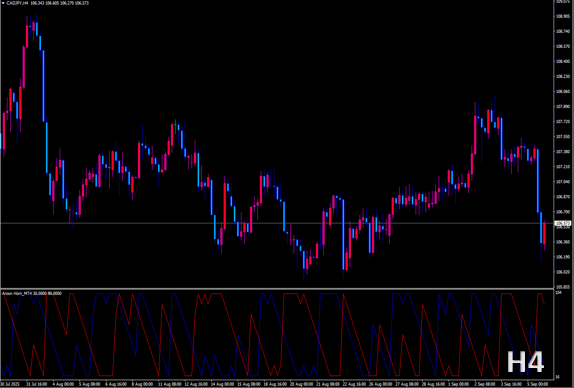Select the horizontal current bid price line

click(277, 223)
